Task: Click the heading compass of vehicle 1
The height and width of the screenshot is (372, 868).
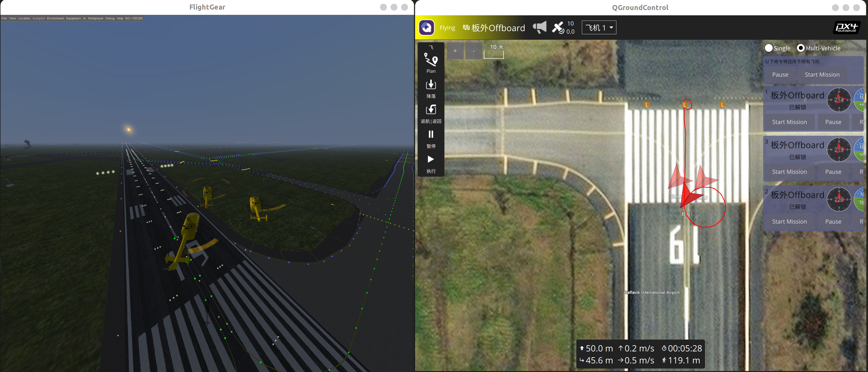Action: 839,100
